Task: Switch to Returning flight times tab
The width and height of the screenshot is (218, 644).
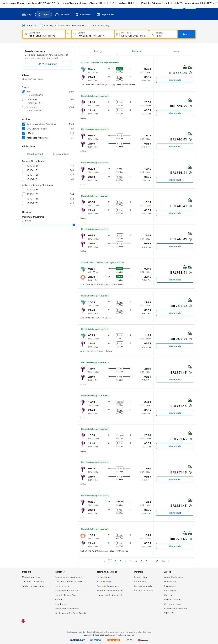Action: 61,154
